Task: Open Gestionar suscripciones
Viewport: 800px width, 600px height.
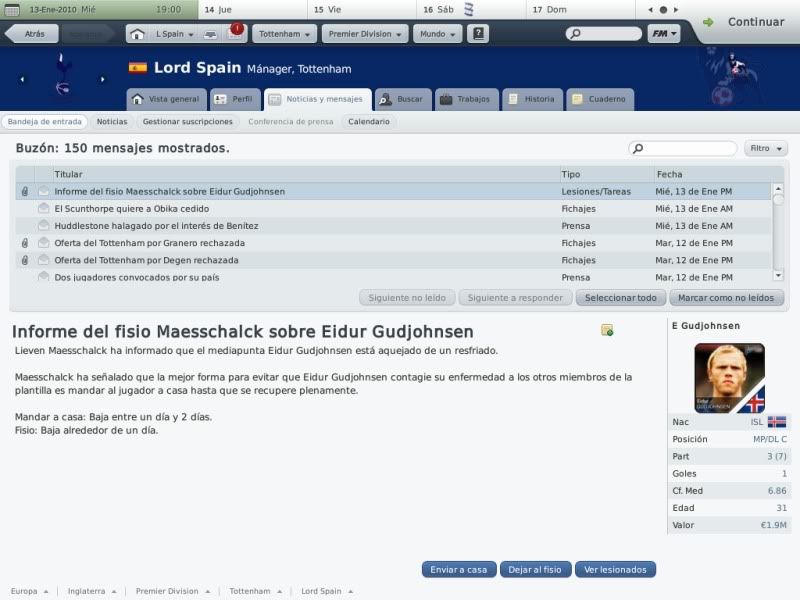Action: point(187,121)
